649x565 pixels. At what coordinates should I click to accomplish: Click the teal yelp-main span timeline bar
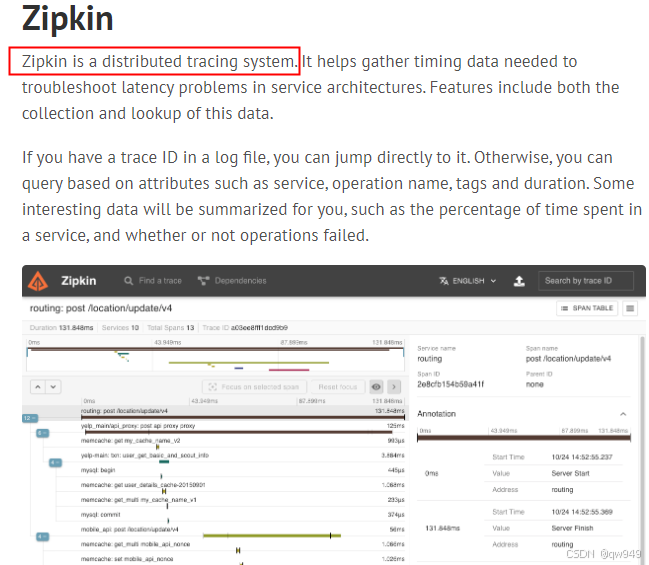click(x=164, y=462)
